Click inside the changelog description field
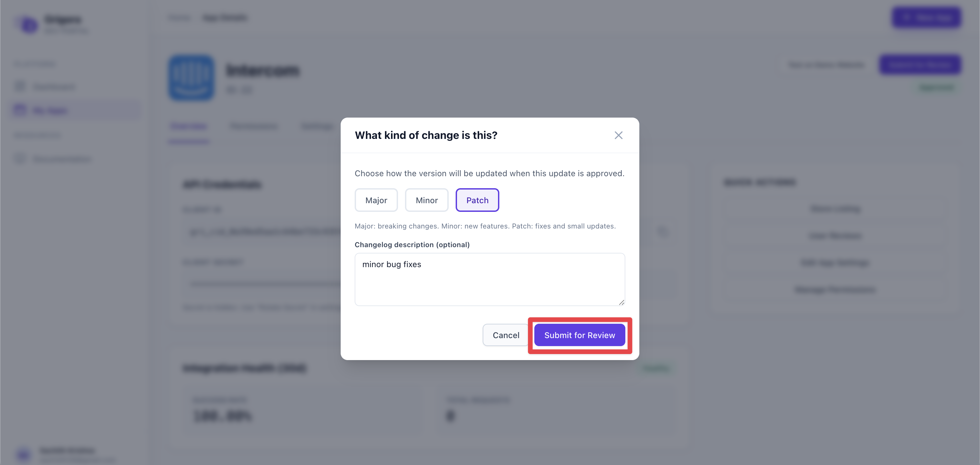The image size is (980, 465). (489, 279)
